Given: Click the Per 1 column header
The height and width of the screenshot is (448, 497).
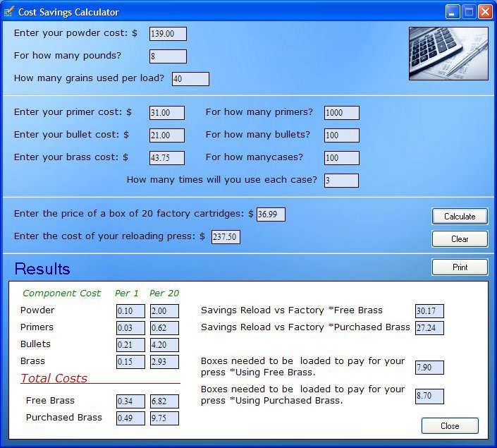Looking at the screenshot, I should pos(127,293).
